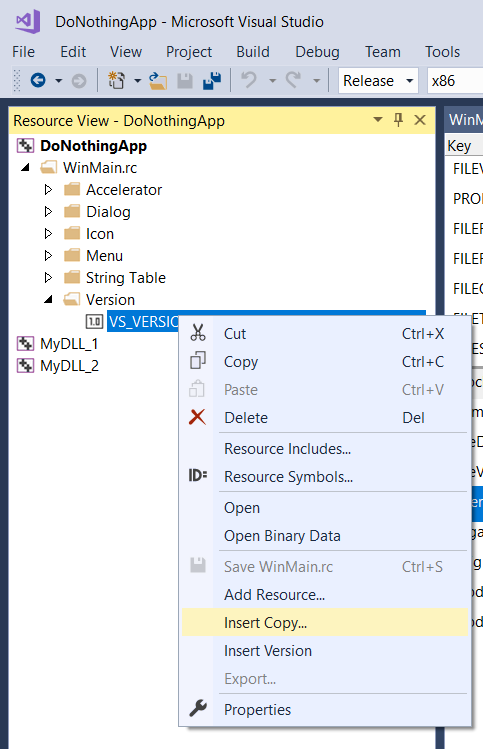Open the View menu

coord(126,52)
